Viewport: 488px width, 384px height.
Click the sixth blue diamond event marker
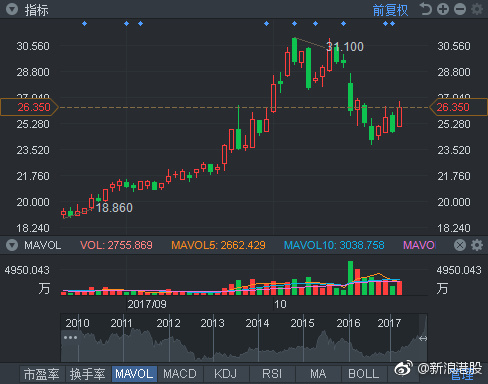[316, 23]
